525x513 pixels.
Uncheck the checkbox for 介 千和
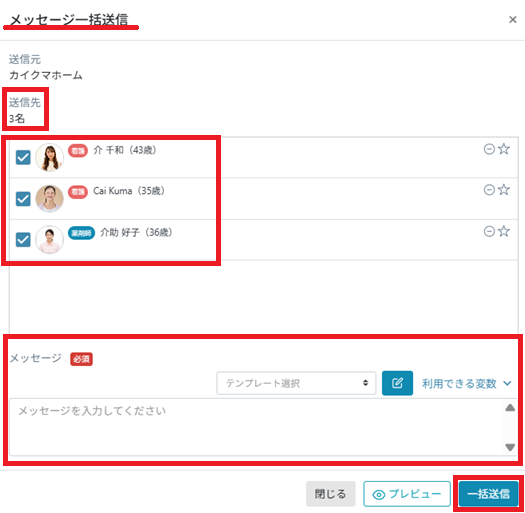[23, 157]
